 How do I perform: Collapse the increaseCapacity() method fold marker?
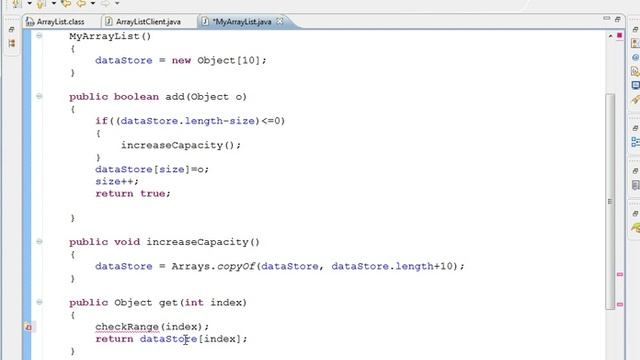coord(39,242)
